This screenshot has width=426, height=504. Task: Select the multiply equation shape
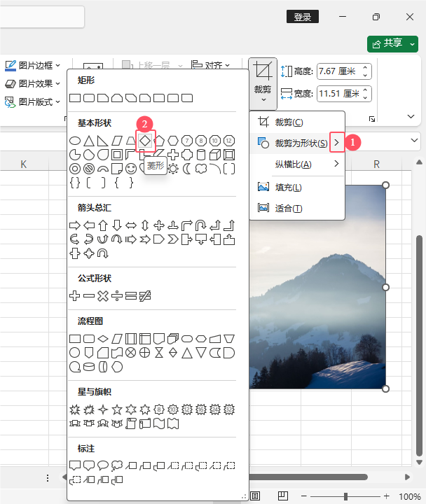tap(103, 295)
